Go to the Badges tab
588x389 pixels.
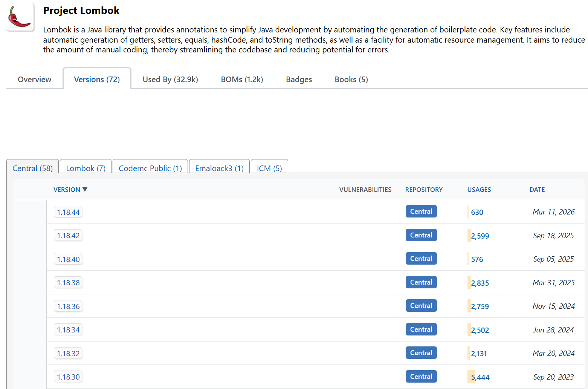299,80
